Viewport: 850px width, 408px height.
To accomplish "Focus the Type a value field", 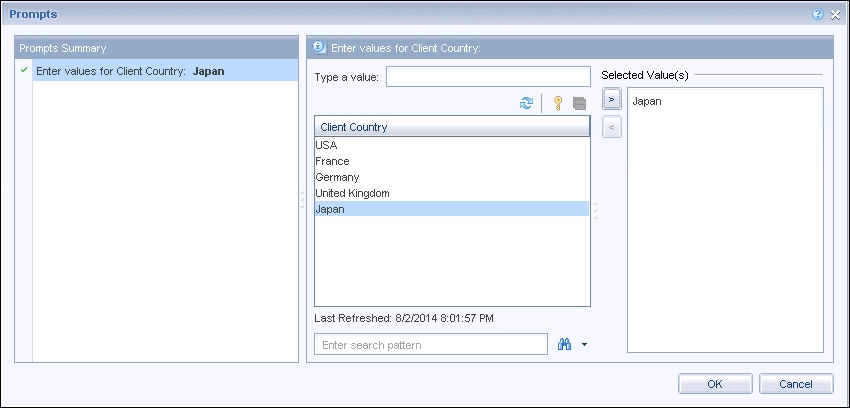I will (x=488, y=77).
